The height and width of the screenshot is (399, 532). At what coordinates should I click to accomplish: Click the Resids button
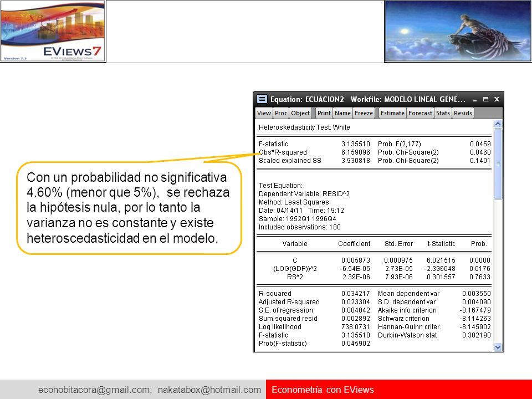(463, 113)
